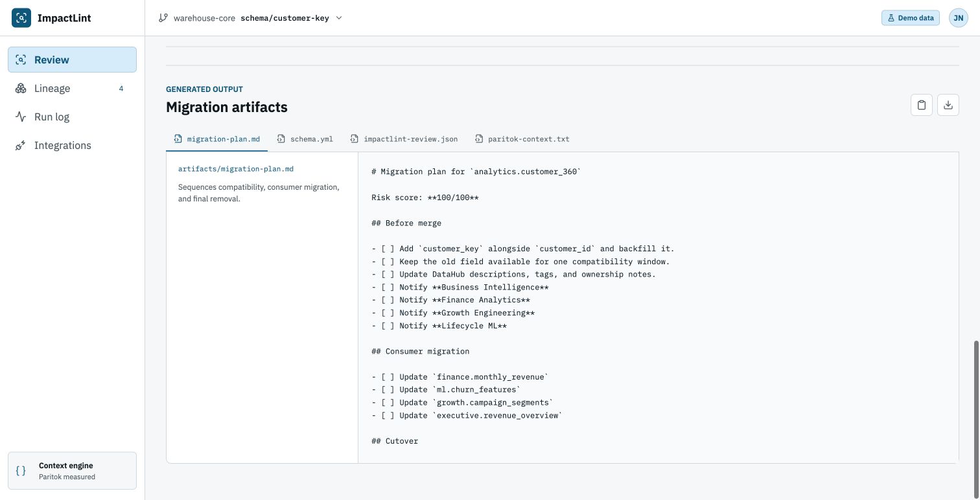
Task: Click the Notify Finance Analytics line
Action: 451,300
